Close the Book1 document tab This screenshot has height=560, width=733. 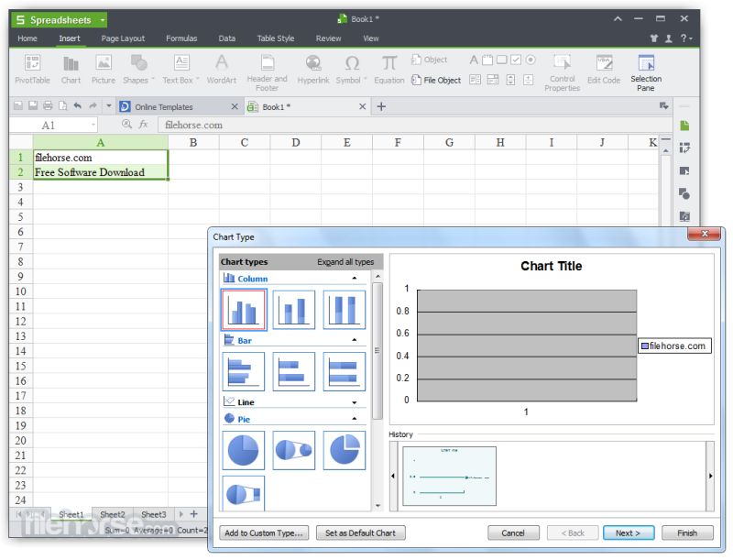(362, 106)
